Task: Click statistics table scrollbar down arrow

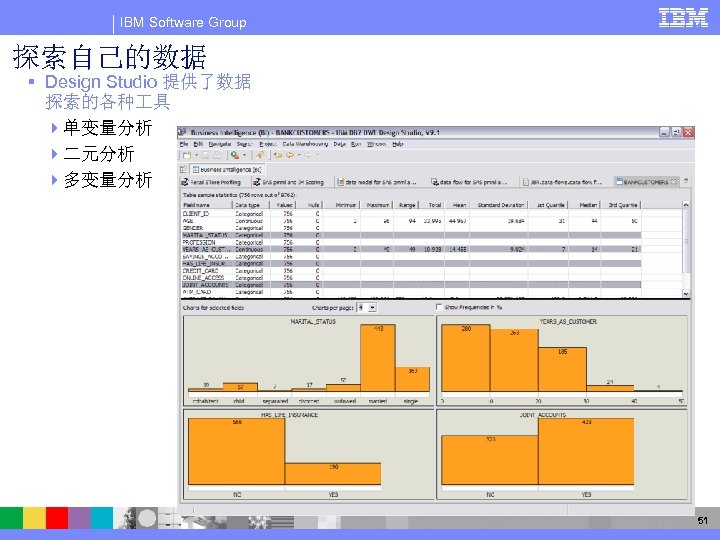Action: click(x=686, y=293)
